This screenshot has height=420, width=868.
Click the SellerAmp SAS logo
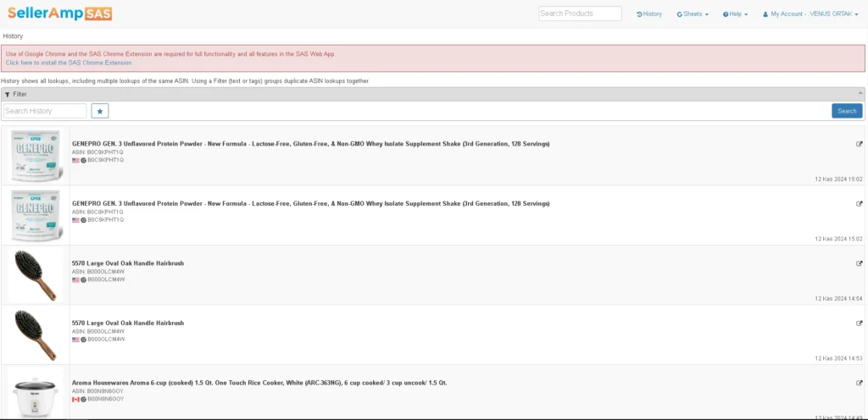60,13
